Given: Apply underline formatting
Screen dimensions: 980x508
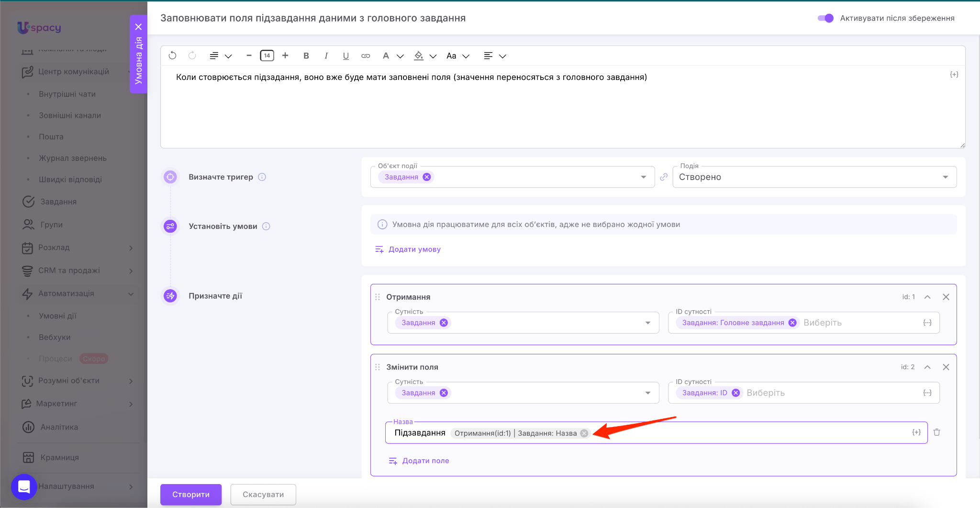Looking at the screenshot, I should click(x=345, y=56).
